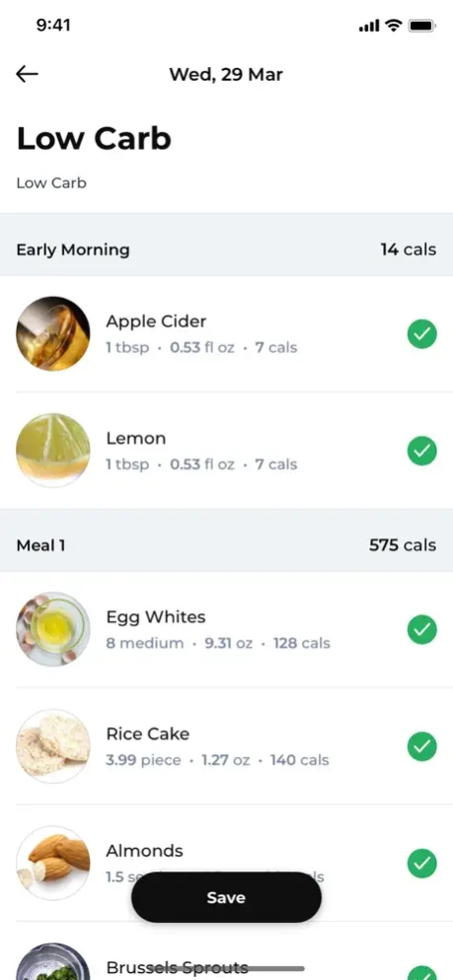Uncheck the Apple Cider green checkmark
Image resolution: width=453 pixels, height=980 pixels.
click(421, 334)
